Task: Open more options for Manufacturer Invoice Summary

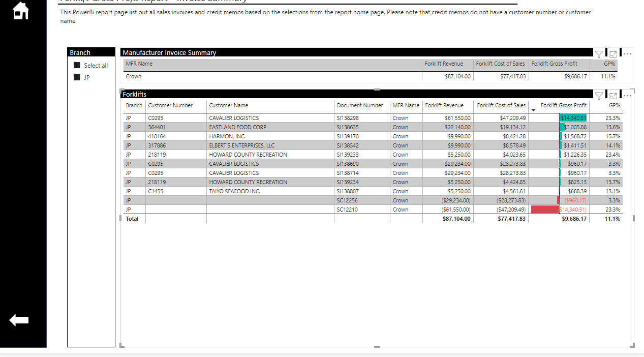Action: 627,53
